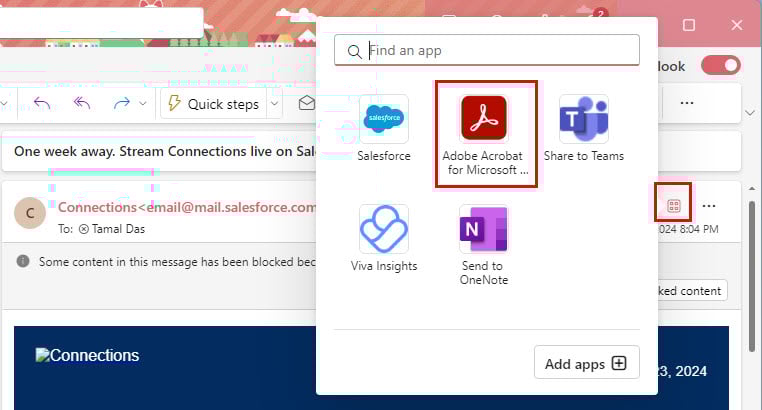This screenshot has width=762, height=410.
Task: Open the Salesforce app
Action: click(x=384, y=129)
